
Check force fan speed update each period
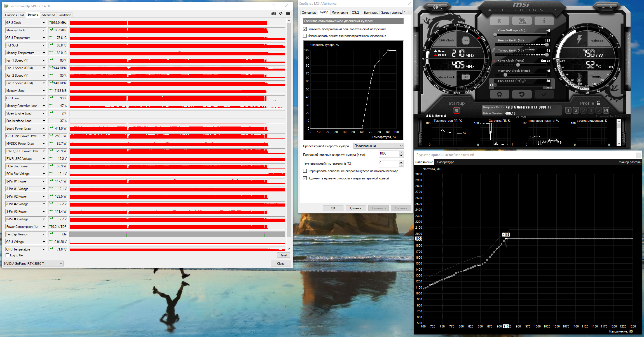305,171
